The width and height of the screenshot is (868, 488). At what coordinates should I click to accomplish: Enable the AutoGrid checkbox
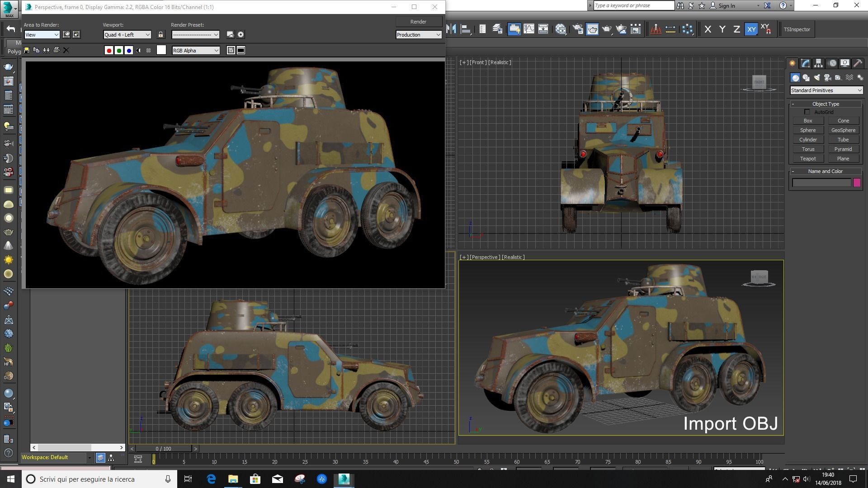click(x=807, y=112)
